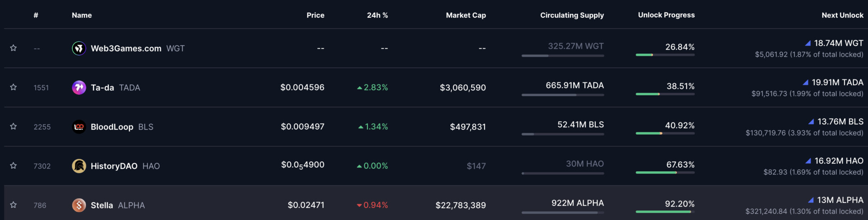Sort by the 24h % column header
868x220 pixels.
(377, 15)
